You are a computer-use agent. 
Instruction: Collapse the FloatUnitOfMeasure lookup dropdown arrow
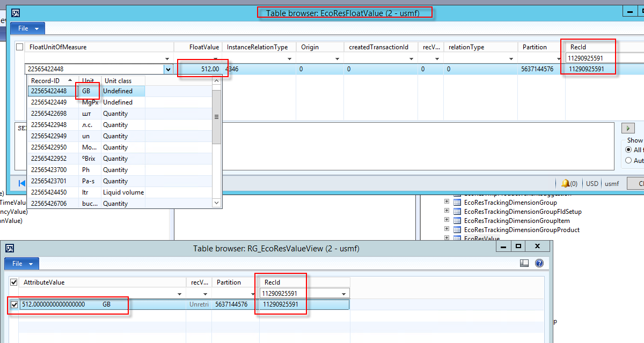click(x=168, y=69)
